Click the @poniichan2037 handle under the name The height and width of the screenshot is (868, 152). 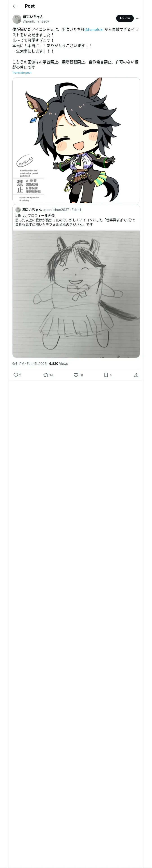[x=36, y=21]
